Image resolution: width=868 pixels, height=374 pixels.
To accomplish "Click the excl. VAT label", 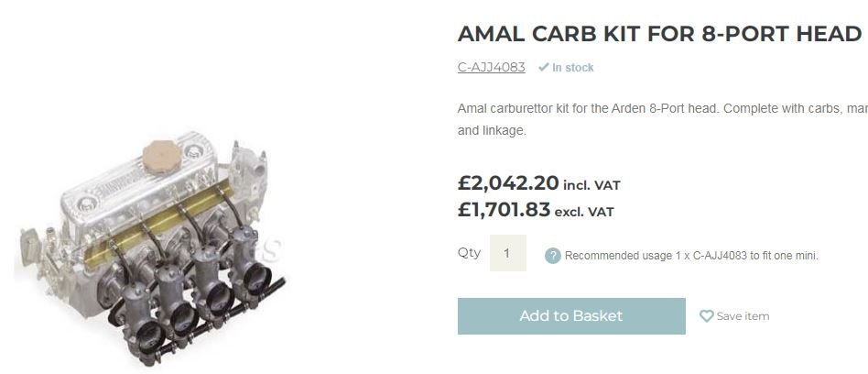I will [x=584, y=213].
